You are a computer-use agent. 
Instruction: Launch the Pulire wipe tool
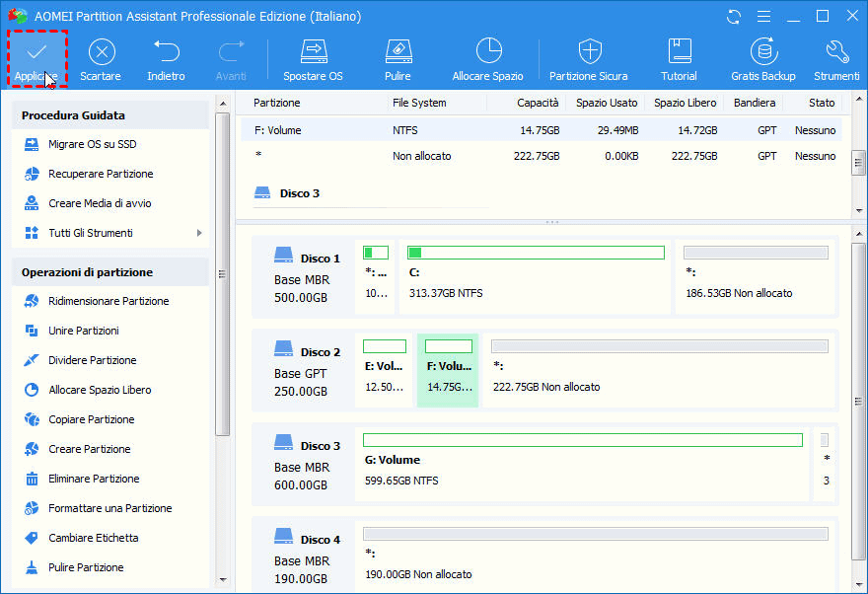point(398,59)
